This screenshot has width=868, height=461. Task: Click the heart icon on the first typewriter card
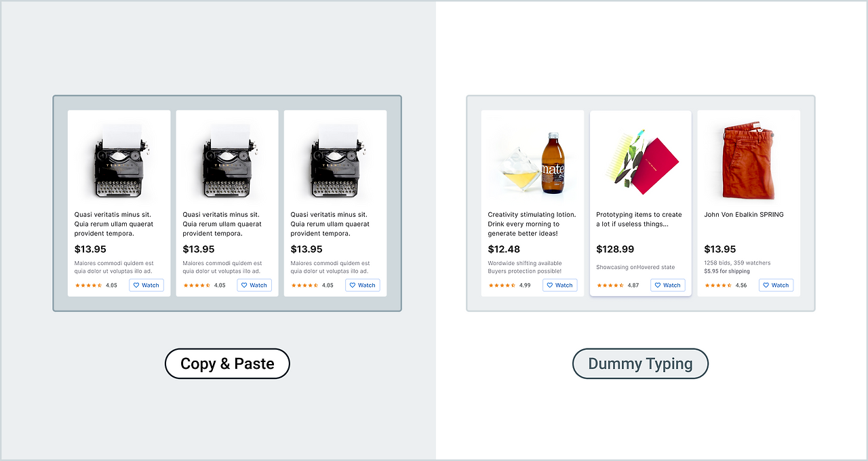136,285
